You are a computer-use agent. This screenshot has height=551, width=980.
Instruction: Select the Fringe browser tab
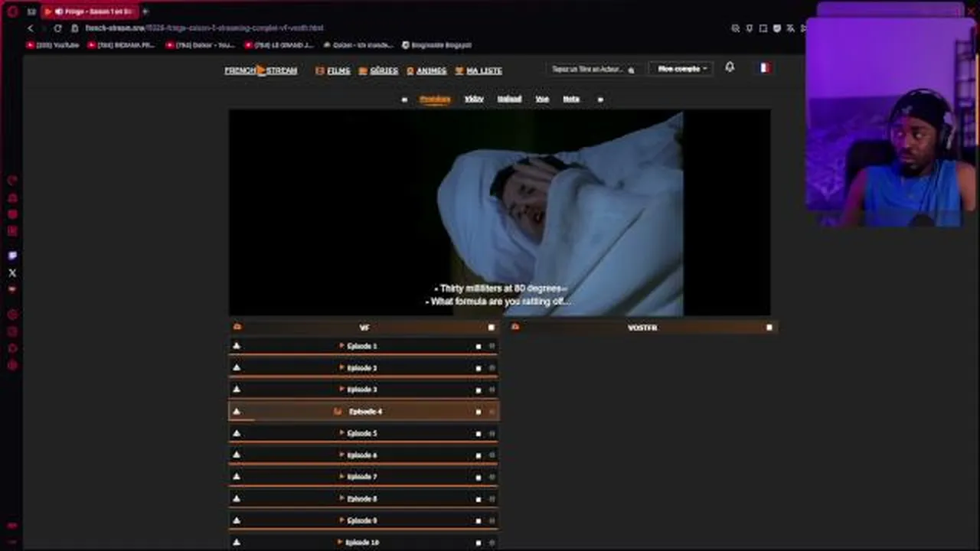click(90, 11)
